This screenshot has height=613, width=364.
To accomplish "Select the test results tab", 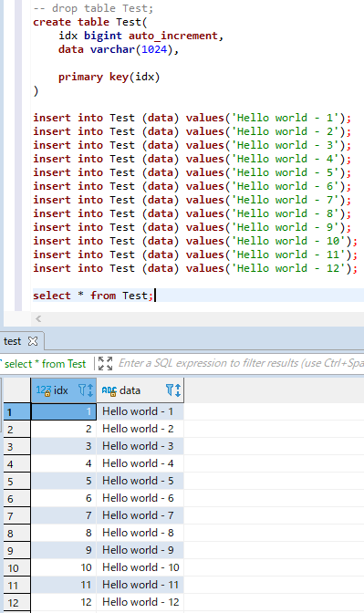I will tap(13, 341).
